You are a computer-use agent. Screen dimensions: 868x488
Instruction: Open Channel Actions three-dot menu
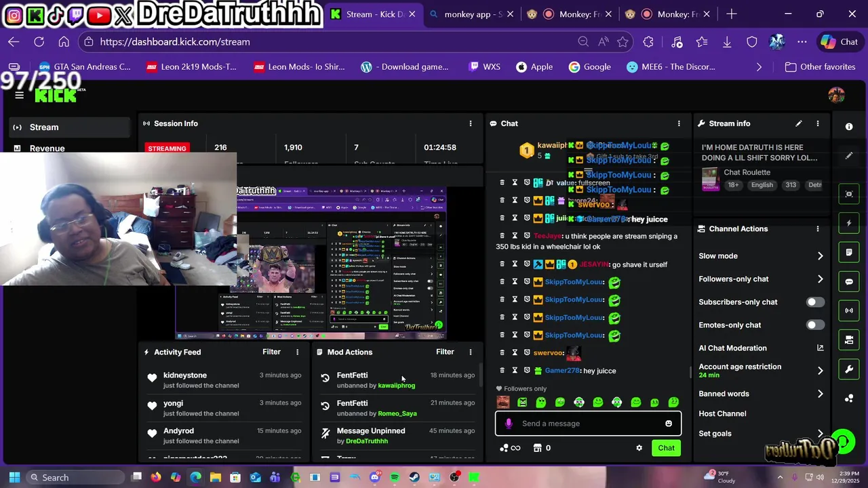pos(818,229)
